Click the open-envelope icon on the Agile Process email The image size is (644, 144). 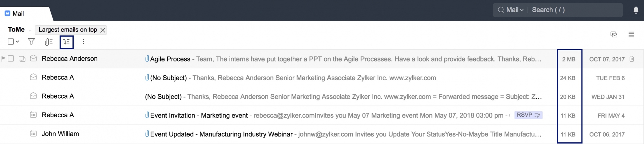[x=33, y=58]
